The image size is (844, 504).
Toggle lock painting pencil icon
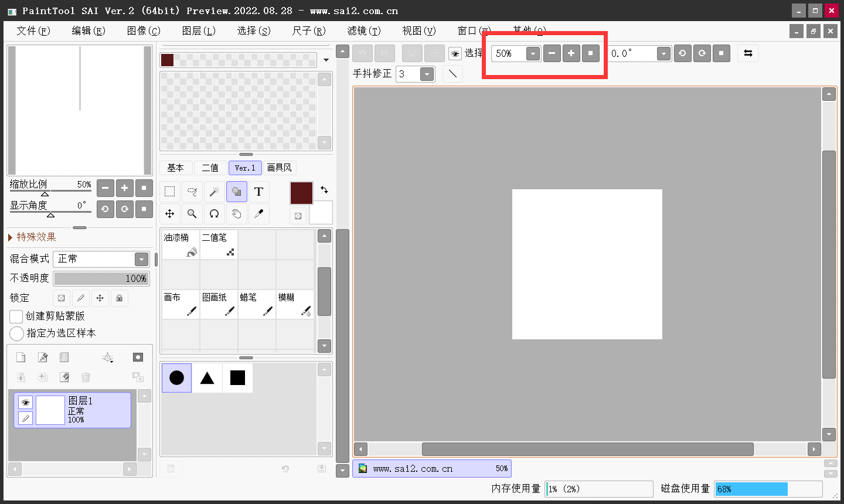pyautogui.click(x=81, y=298)
